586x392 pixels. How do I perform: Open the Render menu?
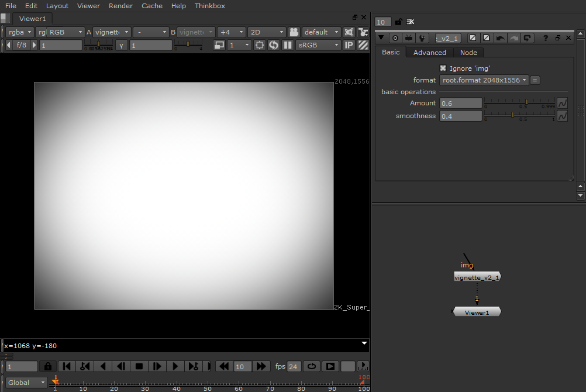[x=120, y=6]
